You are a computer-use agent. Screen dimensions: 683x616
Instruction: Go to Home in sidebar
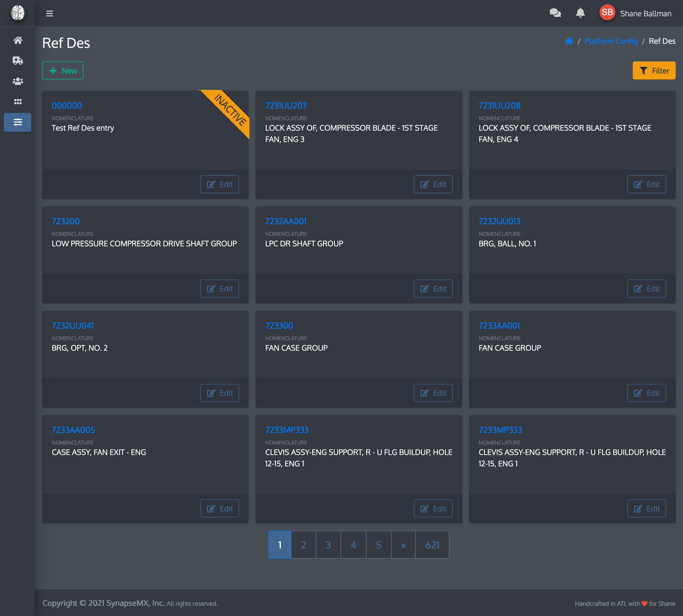(x=18, y=40)
